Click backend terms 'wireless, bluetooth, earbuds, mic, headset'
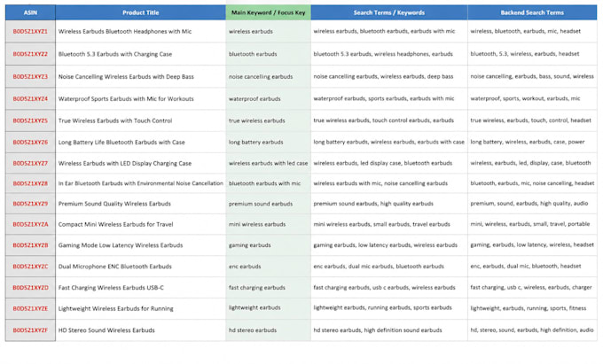The width and height of the screenshot is (603, 364). point(525,31)
